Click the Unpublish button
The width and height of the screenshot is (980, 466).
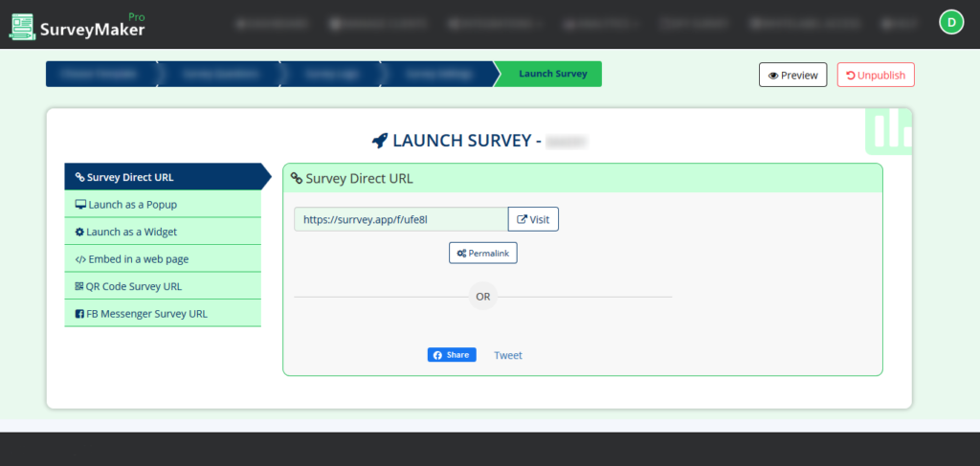coord(876,75)
